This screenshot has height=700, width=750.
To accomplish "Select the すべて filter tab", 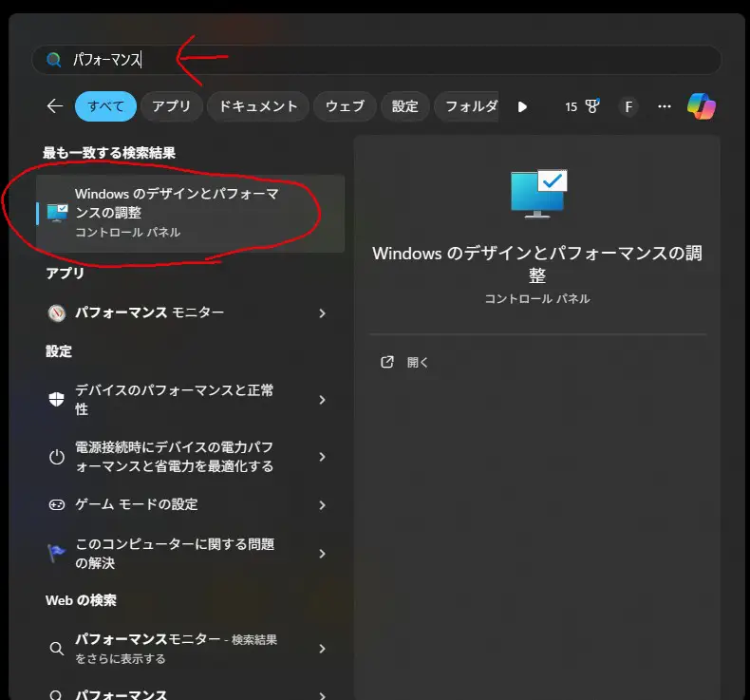I will (x=105, y=106).
